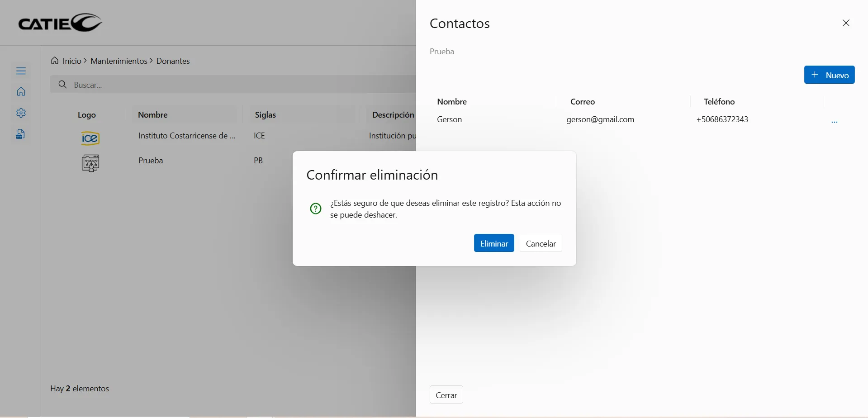Viewport: 868px width, 418px height.
Task: Open the settings gear in the sidebar
Action: pos(21,113)
